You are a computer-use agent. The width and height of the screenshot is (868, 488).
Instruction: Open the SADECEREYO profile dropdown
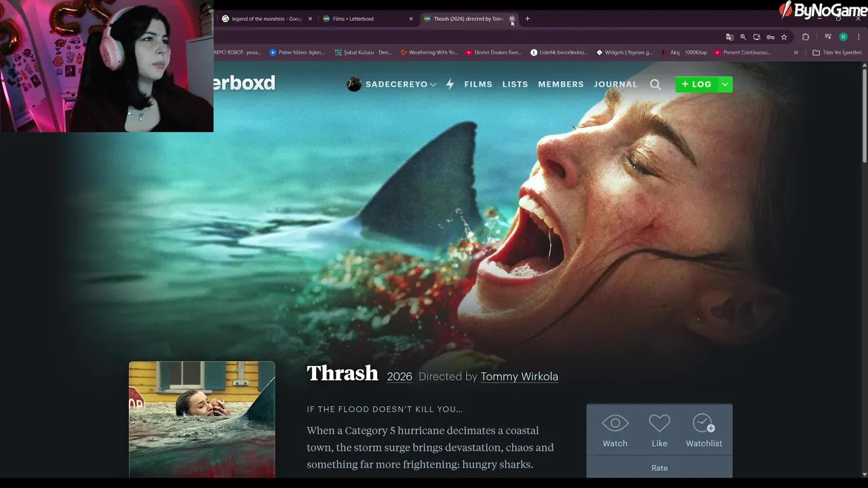pyautogui.click(x=400, y=84)
